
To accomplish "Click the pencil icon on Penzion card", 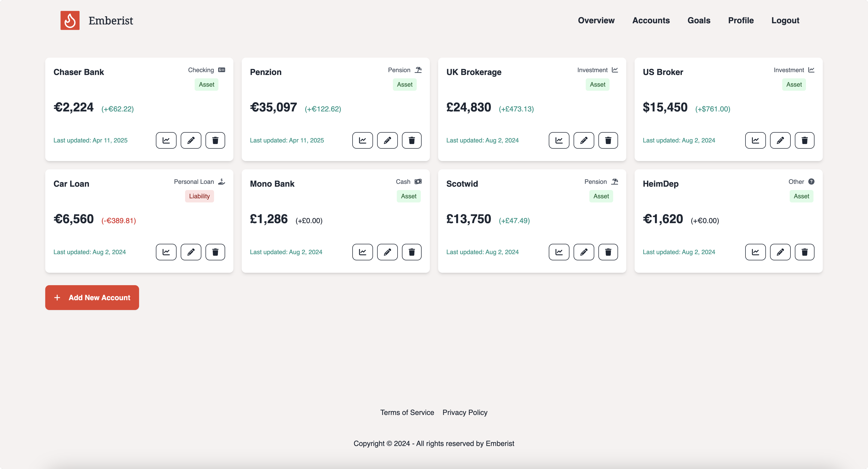I will click(387, 140).
